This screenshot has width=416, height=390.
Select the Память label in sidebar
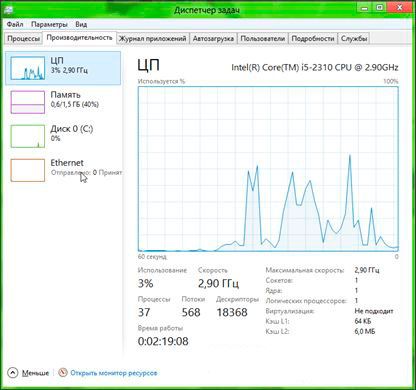point(65,95)
